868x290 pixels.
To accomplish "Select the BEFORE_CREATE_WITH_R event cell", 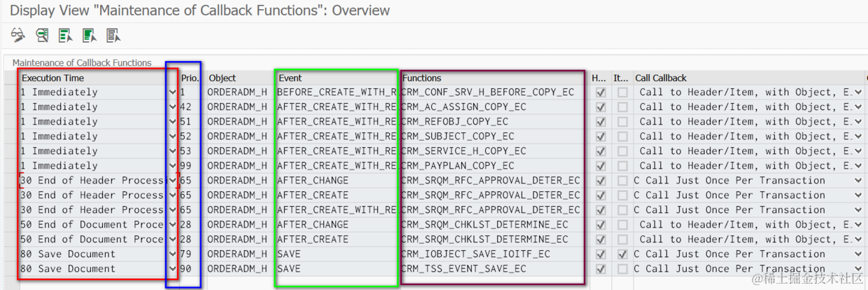I will (337, 92).
